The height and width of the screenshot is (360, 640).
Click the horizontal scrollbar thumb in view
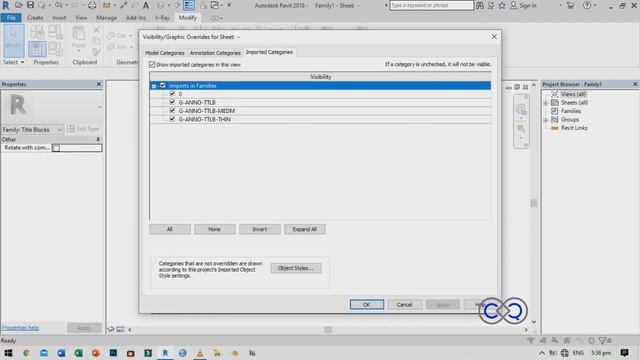(328, 329)
